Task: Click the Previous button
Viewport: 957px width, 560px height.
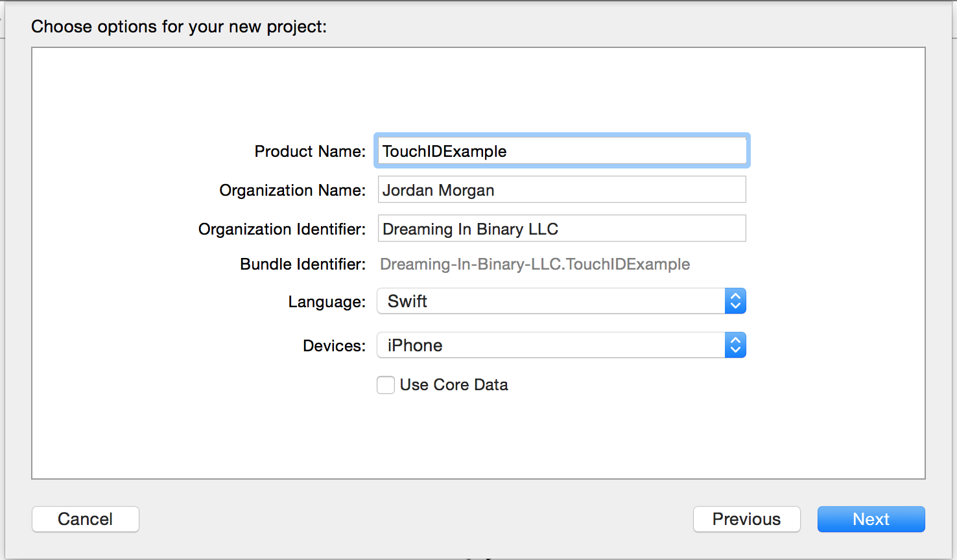Action: pos(746,519)
